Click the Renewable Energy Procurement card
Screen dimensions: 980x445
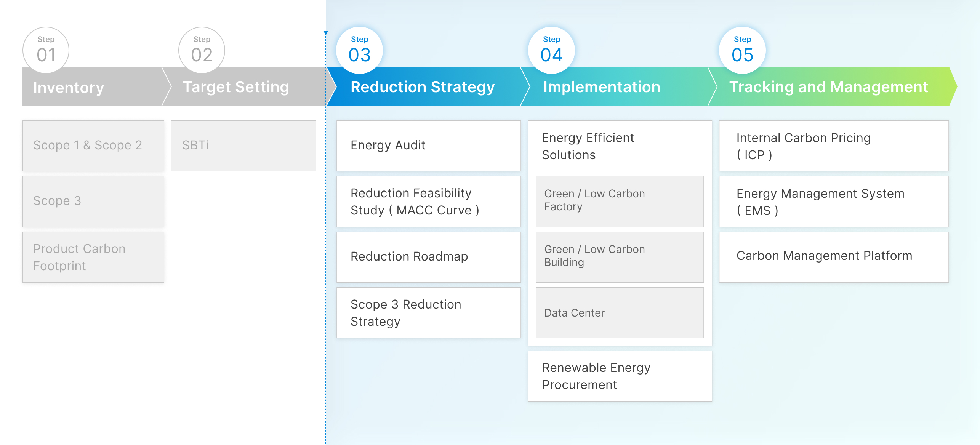point(619,376)
